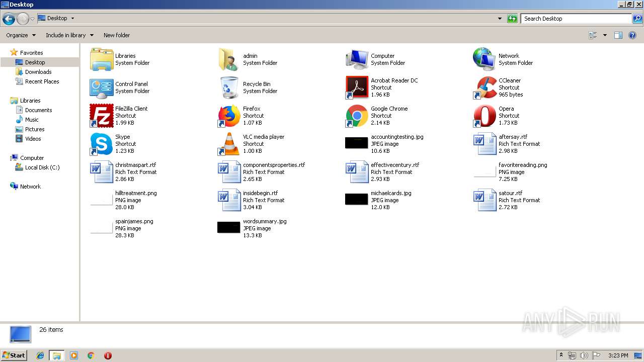Screen dimensions: 644x362
Task: Select the aftersay.rtf document icon
Action: click(485, 144)
